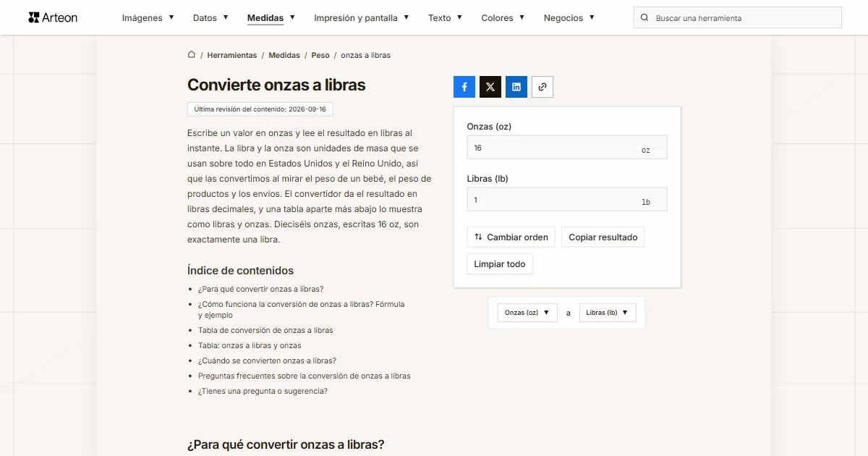
Task: Jump to Preguntas frecuentes sobre la conversión
Action: coord(305,376)
